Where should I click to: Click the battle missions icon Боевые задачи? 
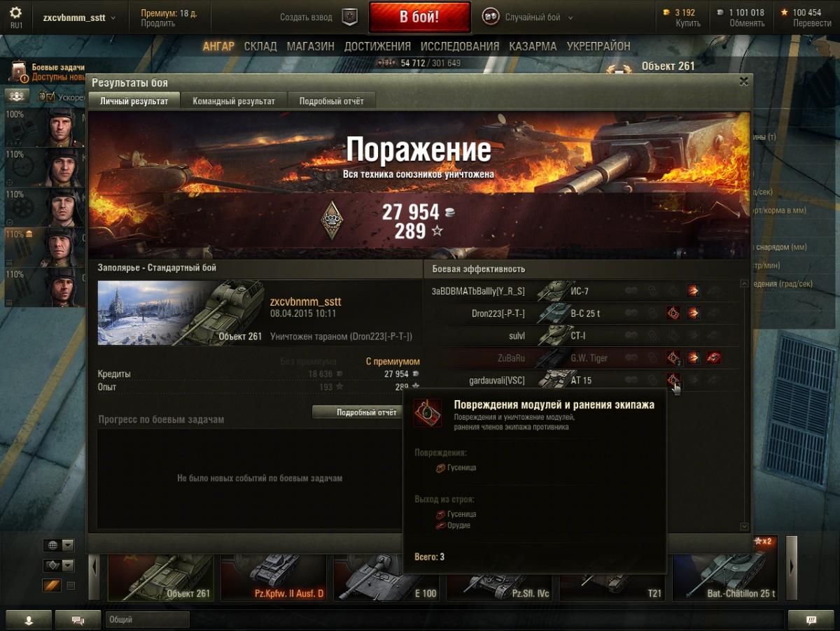pyautogui.click(x=19, y=71)
